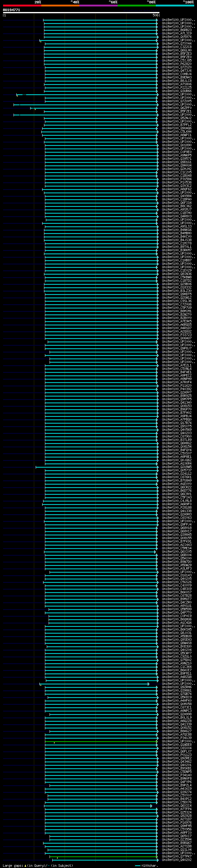
Task: Click the Large gaps legend text
Action: [x=13, y=866]
